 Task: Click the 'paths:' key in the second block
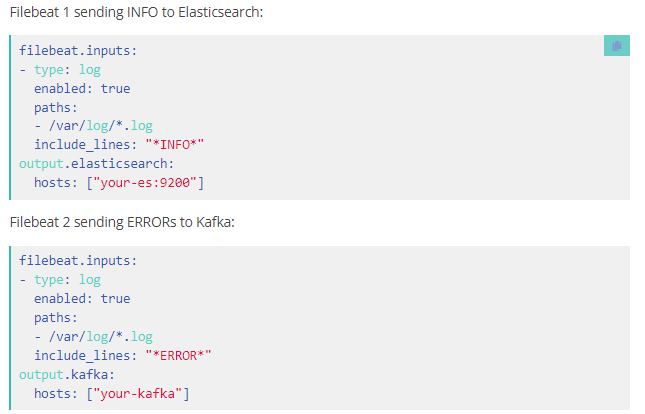[x=56, y=318]
